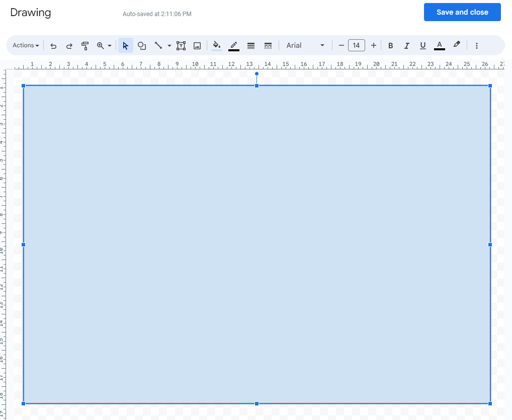This screenshot has width=512, height=420.
Task: Pick the Shape tool
Action: [141, 45]
